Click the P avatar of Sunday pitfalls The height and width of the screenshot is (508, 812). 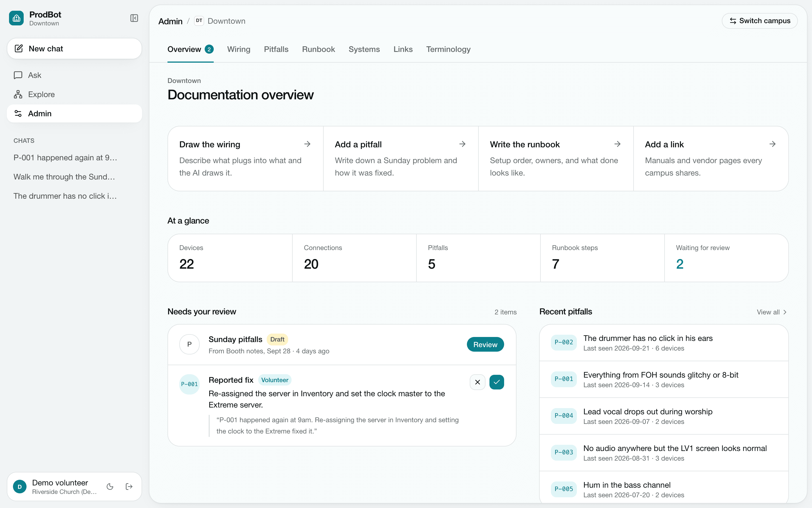point(189,344)
